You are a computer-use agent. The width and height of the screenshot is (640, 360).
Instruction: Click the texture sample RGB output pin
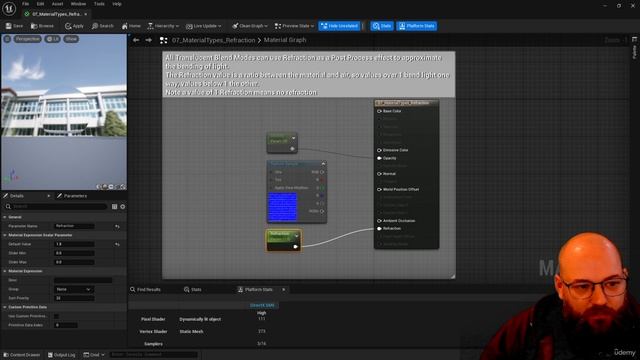pos(322,172)
